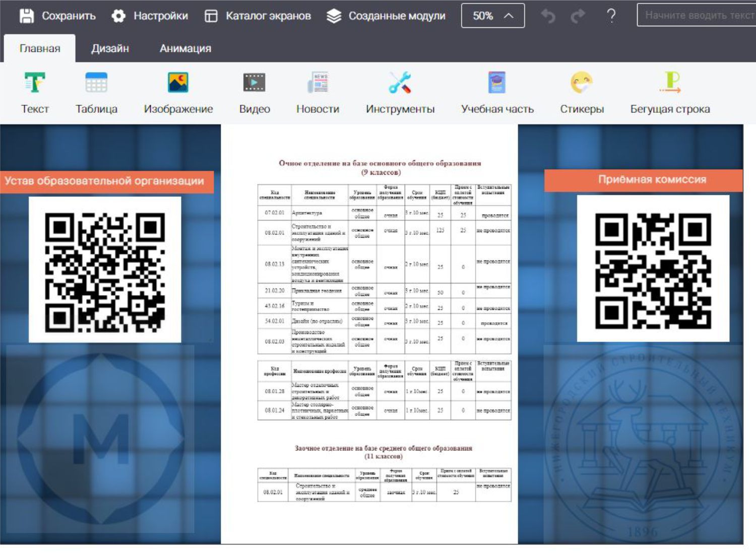
Task: Switch to the Дизайн tab
Action: pyautogui.click(x=110, y=48)
